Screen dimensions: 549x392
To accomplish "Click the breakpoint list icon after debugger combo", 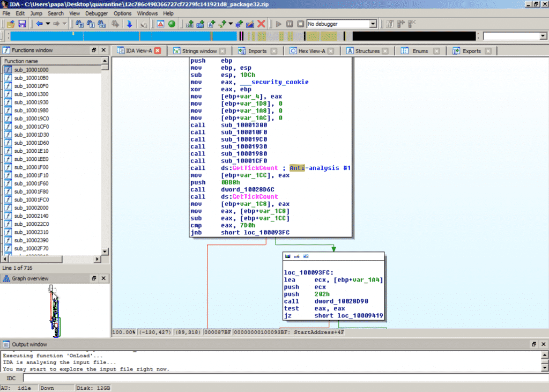I will (390, 24).
